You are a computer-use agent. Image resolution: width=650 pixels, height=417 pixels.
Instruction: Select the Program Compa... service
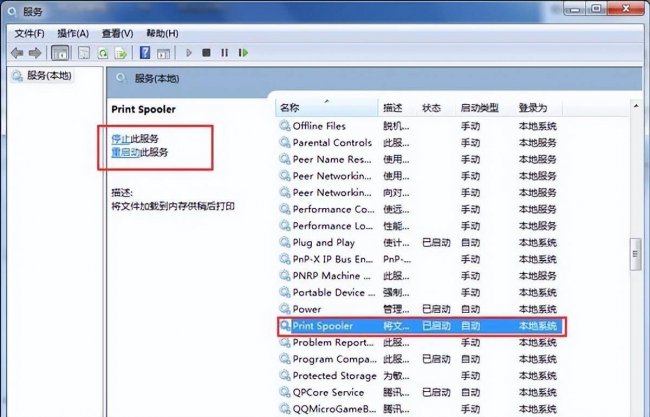[335, 359]
